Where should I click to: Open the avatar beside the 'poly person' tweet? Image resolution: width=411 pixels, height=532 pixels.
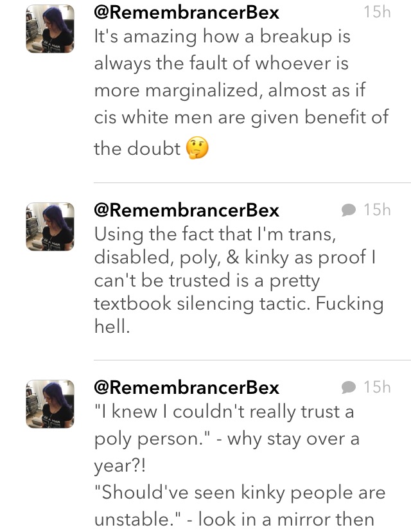click(x=50, y=403)
